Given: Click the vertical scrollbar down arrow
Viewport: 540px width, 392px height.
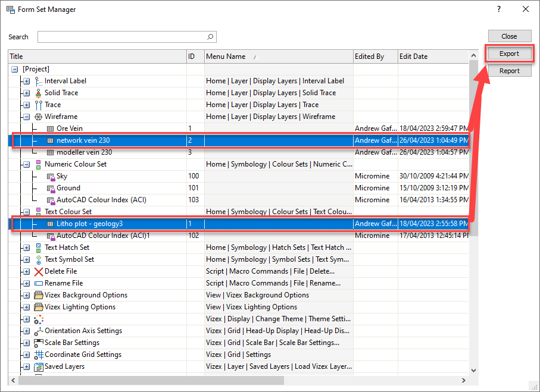Looking at the screenshot, I should [474, 370].
